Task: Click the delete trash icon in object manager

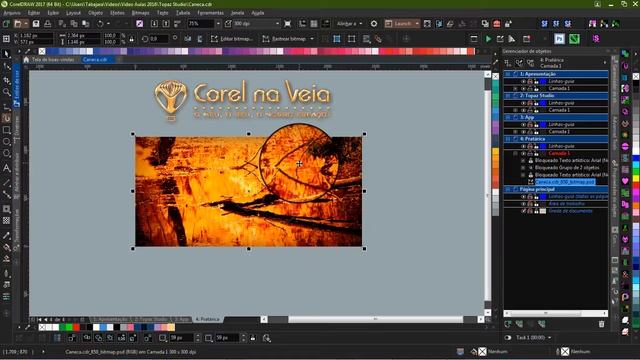Action: pyautogui.click(x=601, y=324)
